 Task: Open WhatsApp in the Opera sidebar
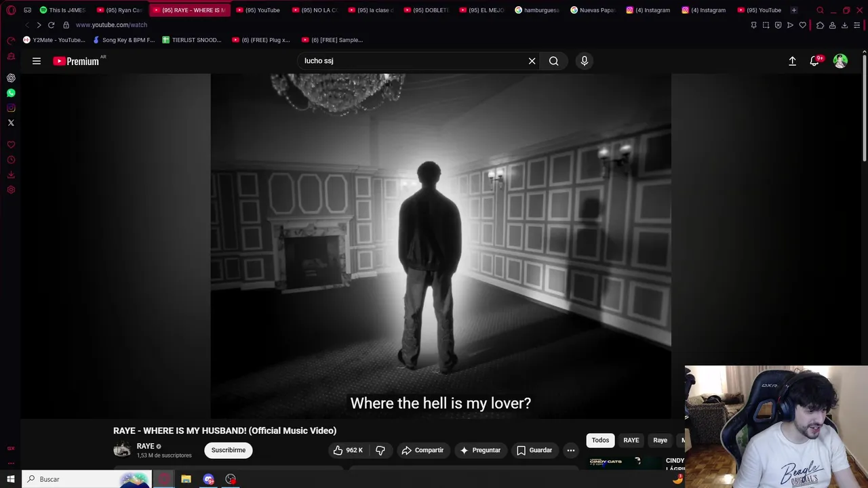pyautogui.click(x=11, y=93)
